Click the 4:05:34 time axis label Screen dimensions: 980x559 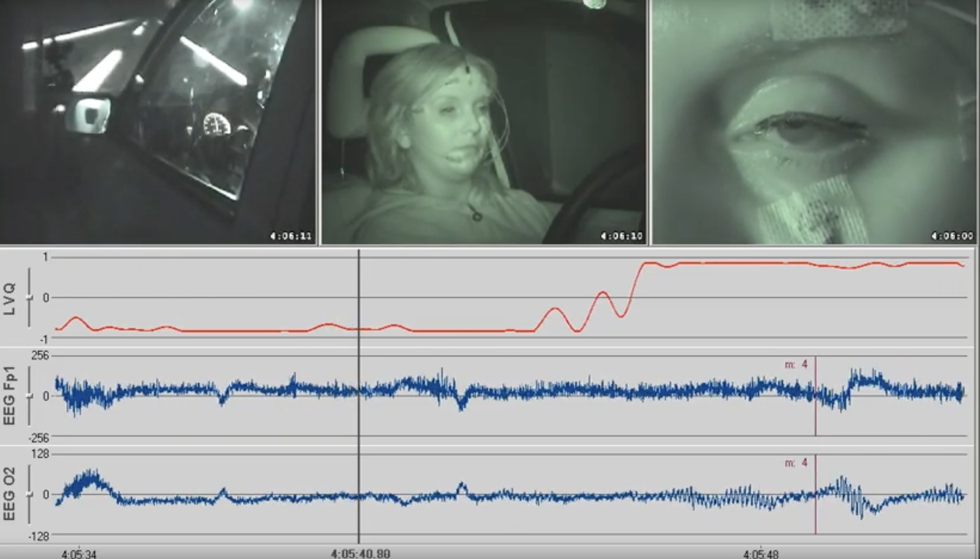click(79, 554)
